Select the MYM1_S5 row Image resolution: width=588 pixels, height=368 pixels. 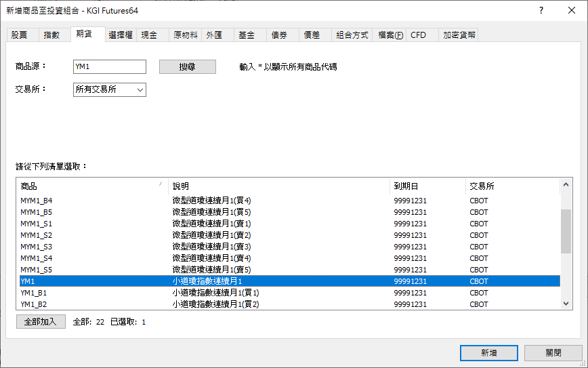289,270
